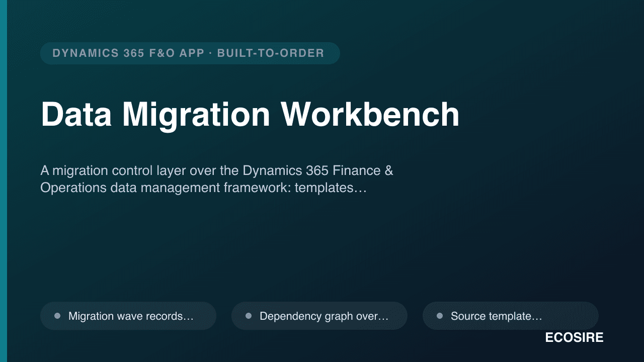644x362 pixels.
Task: Click the bullet dot beside Dependency graph over
Action: tap(249, 316)
